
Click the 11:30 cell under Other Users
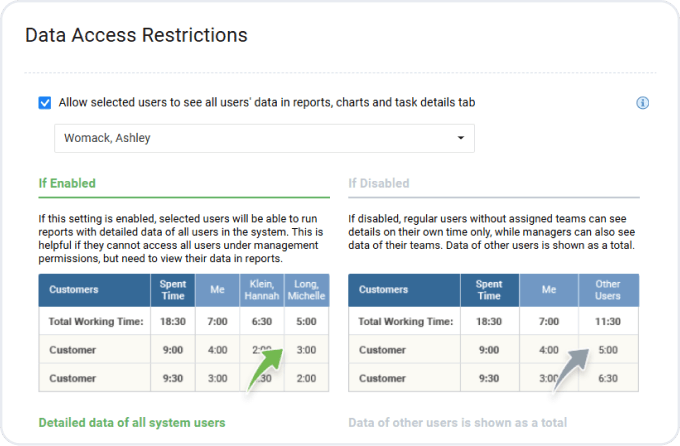tap(608, 322)
